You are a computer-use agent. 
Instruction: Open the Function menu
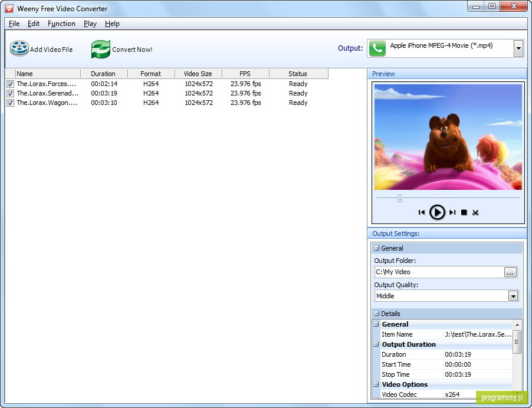[x=61, y=24]
